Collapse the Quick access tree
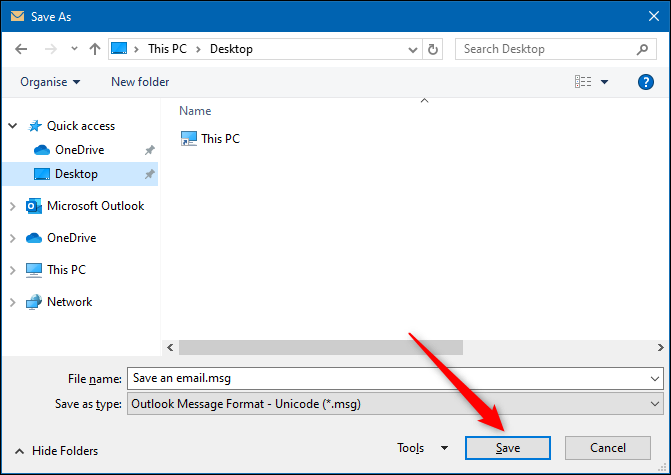The height and width of the screenshot is (475, 671). (13, 126)
